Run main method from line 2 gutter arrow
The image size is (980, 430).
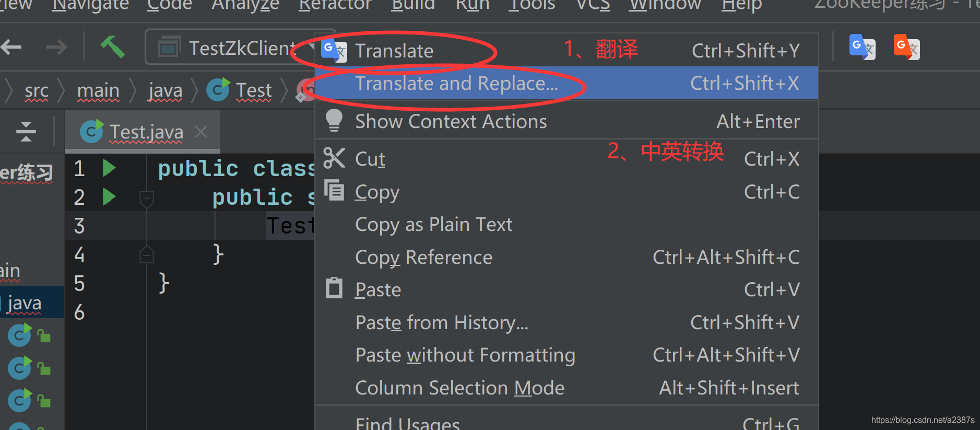[x=109, y=197]
